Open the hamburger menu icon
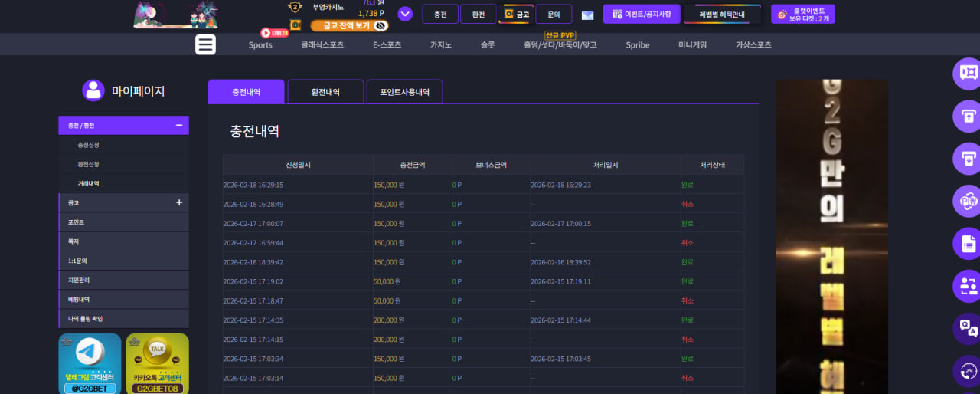Screen dimensions: 980x394 pos(205,44)
